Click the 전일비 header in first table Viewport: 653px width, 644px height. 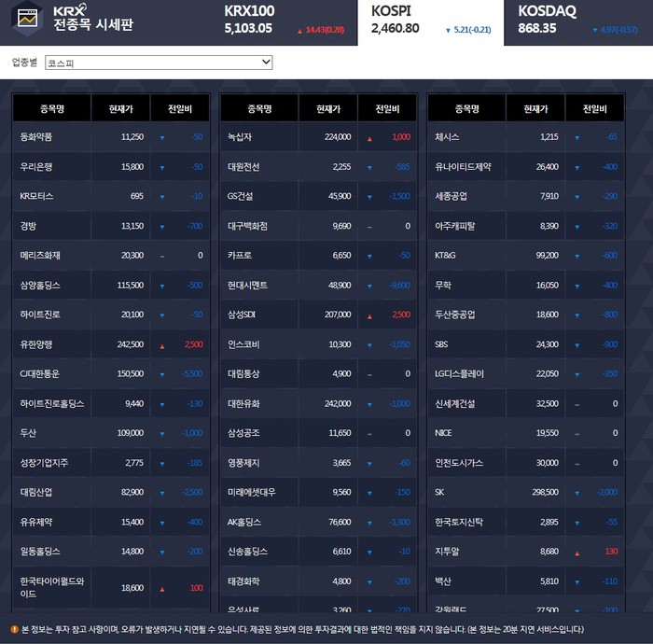point(180,108)
